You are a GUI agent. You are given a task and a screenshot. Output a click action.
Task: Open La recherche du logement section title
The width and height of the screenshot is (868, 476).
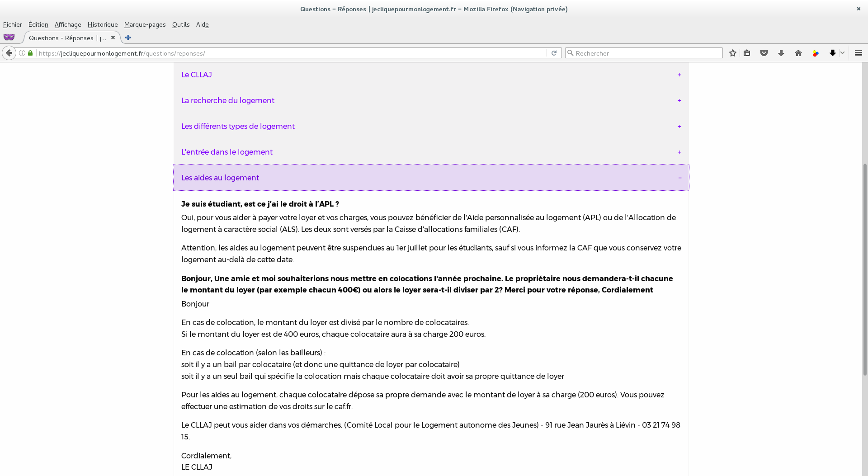[x=228, y=100]
